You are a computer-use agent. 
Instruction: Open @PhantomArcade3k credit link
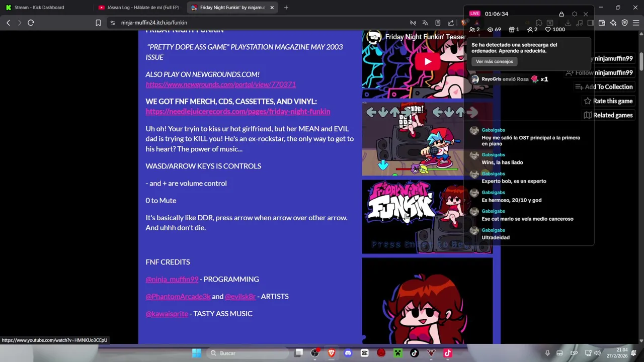[178, 296]
